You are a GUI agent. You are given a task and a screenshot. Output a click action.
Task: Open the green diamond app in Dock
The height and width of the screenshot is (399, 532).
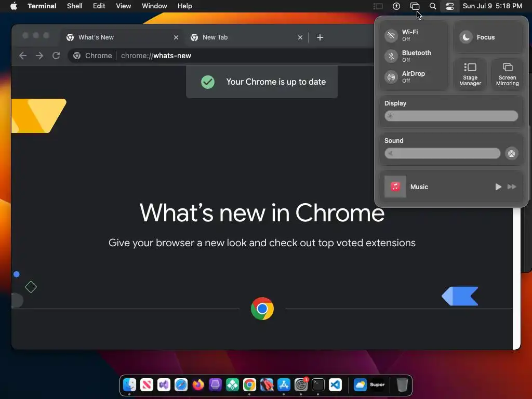coord(232,385)
